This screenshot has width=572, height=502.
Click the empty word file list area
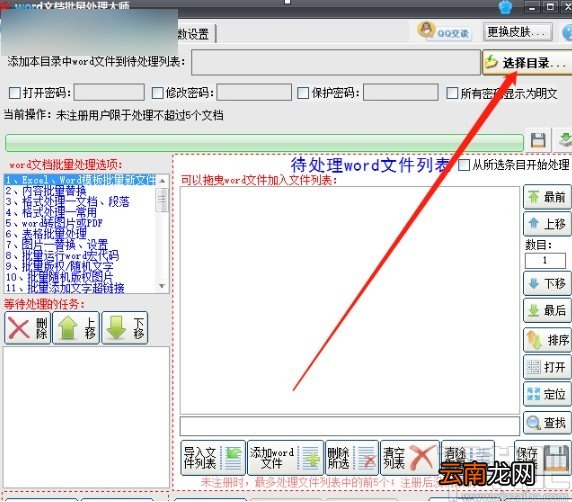tap(349, 300)
